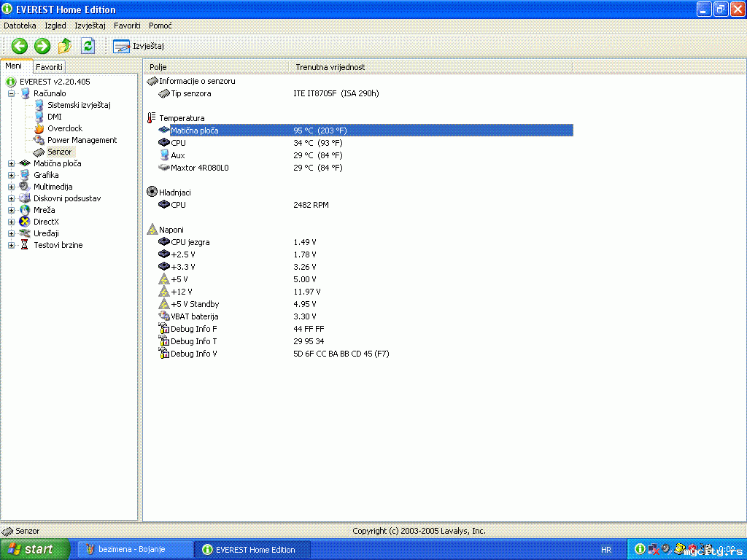Open the Izvještaj menu in menu bar
The height and width of the screenshot is (560, 747).
click(x=90, y=26)
